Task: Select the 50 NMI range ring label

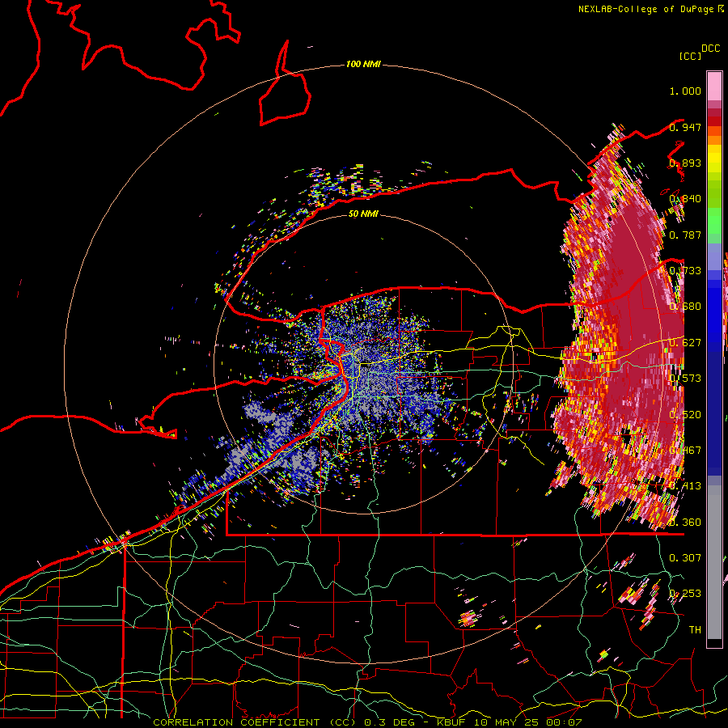Action: [x=363, y=214]
